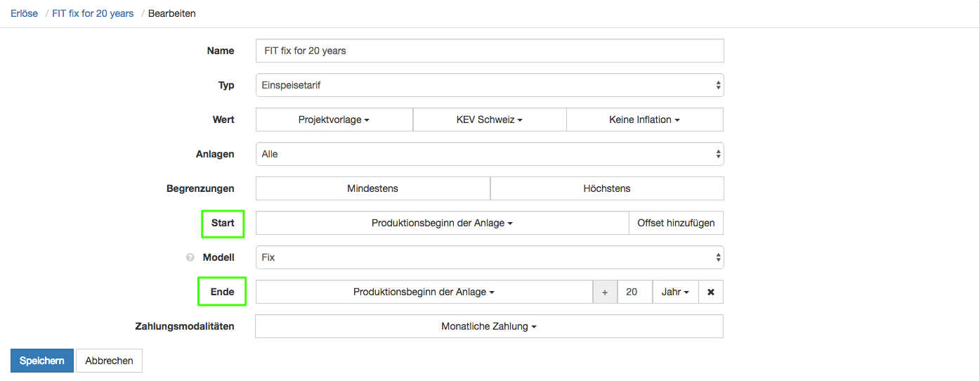Open the Monatliche Zahlung dropdown
This screenshot has width=980, height=381.
pyautogui.click(x=489, y=326)
